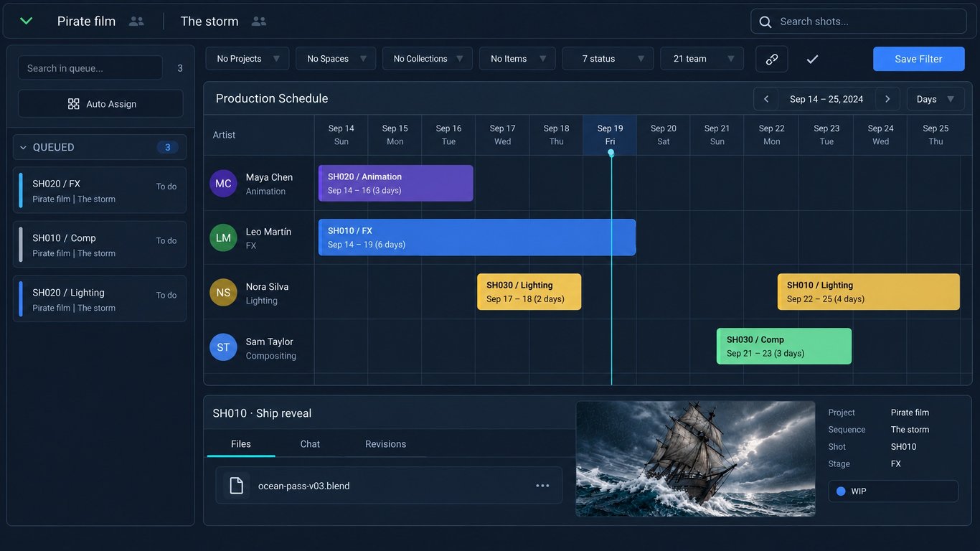Change the Days view scale dropdown
This screenshot has width=980, height=551.
click(x=936, y=99)
